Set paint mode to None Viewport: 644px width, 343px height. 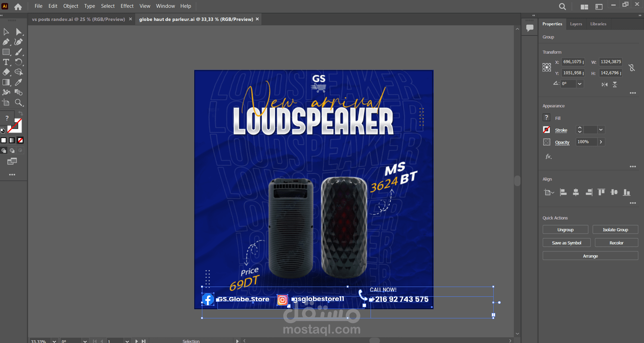tap(21, 140)
